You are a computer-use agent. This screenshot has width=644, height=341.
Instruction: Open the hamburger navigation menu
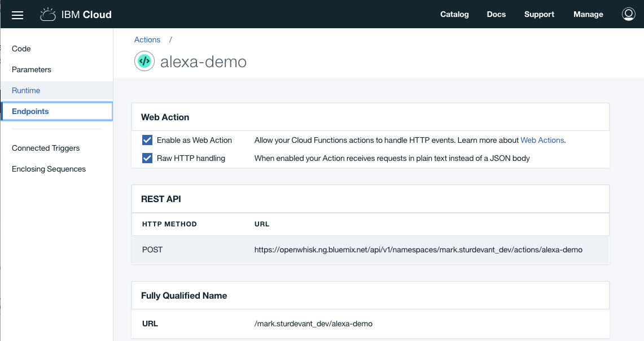tap(17, 15)
